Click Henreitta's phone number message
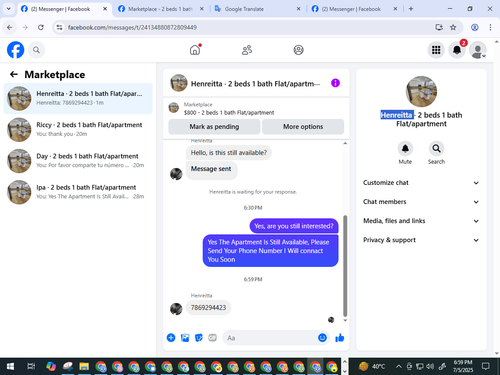Screen dimensions: 500x375 208,307
